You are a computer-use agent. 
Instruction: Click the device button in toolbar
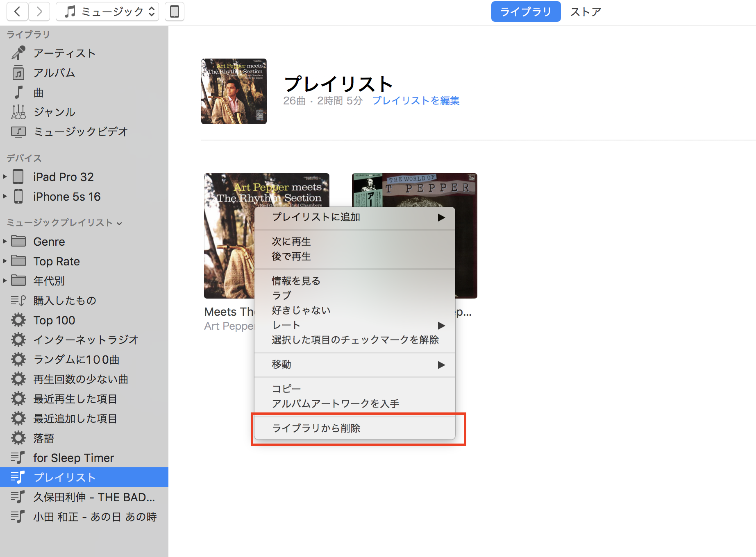174,11
